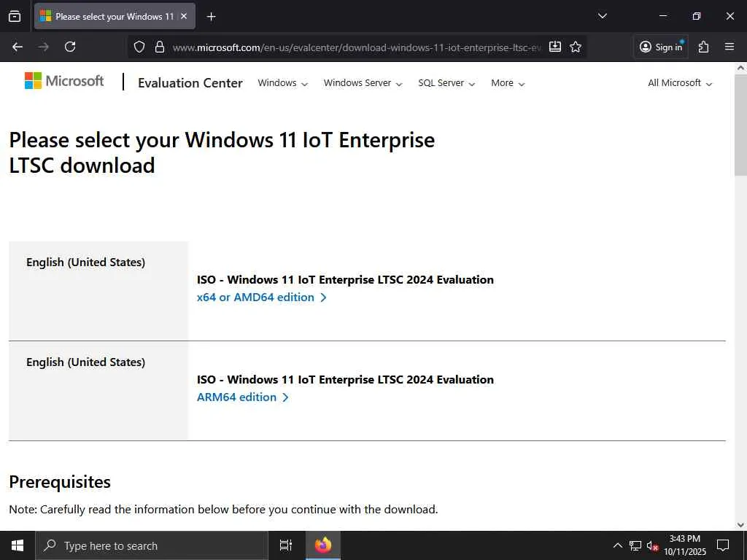Open the Firefox hamburger application menu
The width and height of the screenshot is (747, 560).
click(729, 47)
